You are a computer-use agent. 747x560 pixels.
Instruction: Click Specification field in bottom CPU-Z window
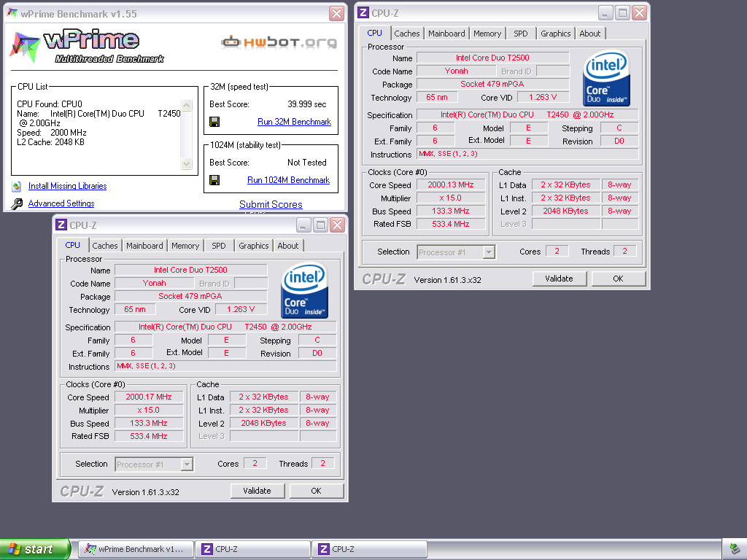coord(225,327)
